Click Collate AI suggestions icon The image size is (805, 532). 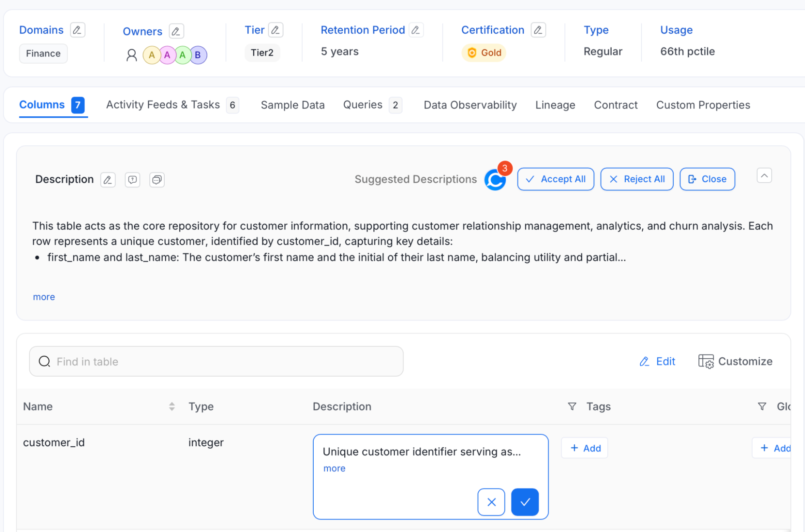(495, 179)
